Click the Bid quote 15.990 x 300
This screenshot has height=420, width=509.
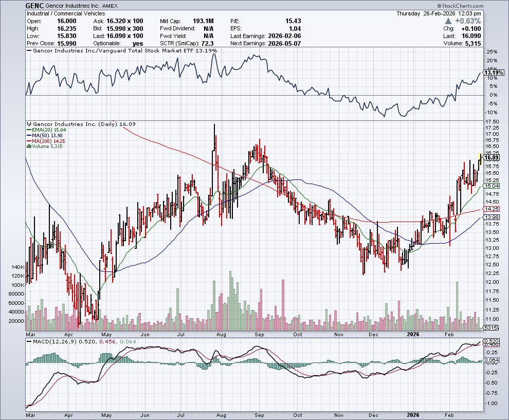tap(124, 29)
